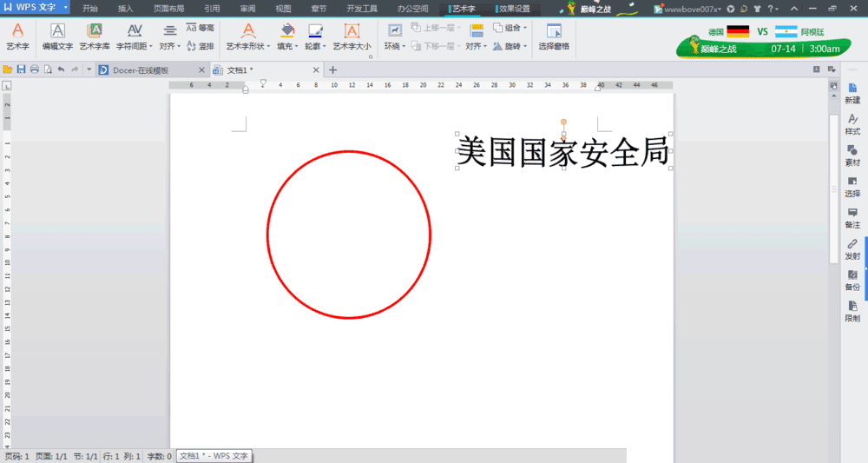Click 新建 New in right sidebar
The height and width of the screenshot is (463, 868).
click(x=852, y=94)
